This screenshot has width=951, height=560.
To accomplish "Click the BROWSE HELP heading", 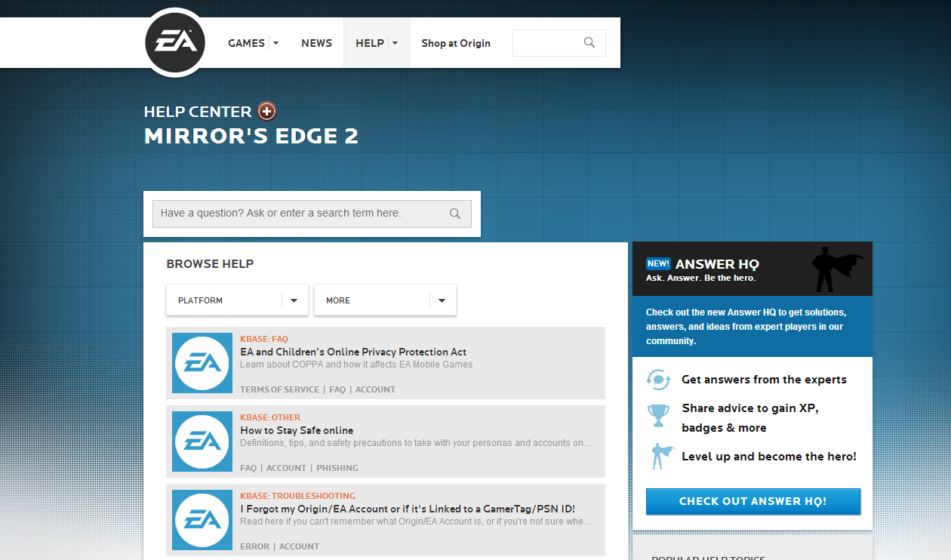I will pos(210,264).
